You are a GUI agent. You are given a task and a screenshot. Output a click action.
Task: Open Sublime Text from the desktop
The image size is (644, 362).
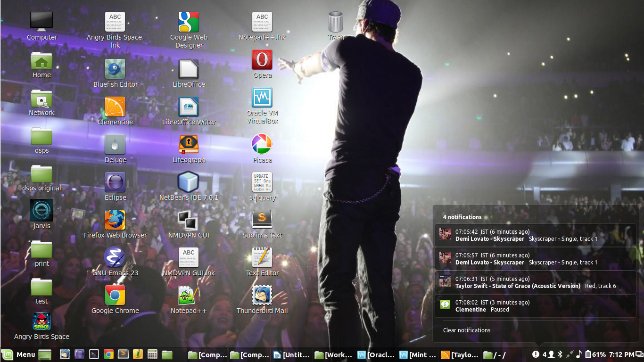pyautogui.click(x=262, y=220)
